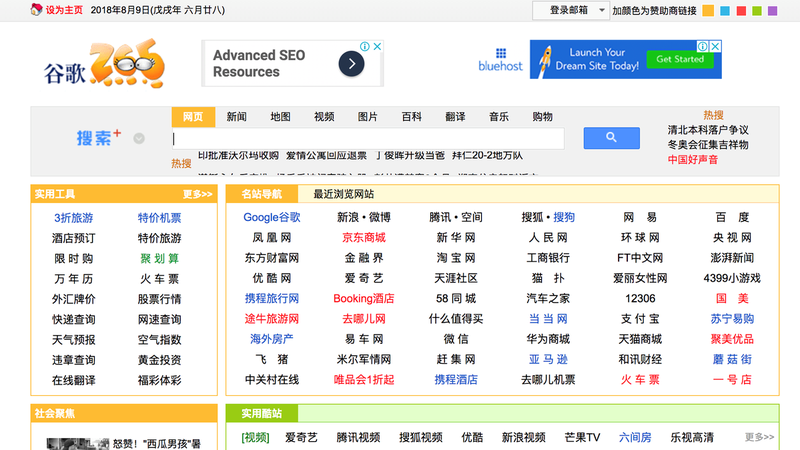Select the 翻译 search tab
Viewport: 800px width, 450px height.
(x=455, y=117)
